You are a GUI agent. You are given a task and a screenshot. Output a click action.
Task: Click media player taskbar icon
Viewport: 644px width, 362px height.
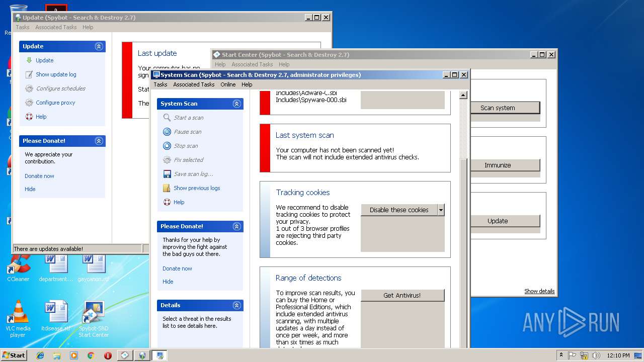[74, 355]
